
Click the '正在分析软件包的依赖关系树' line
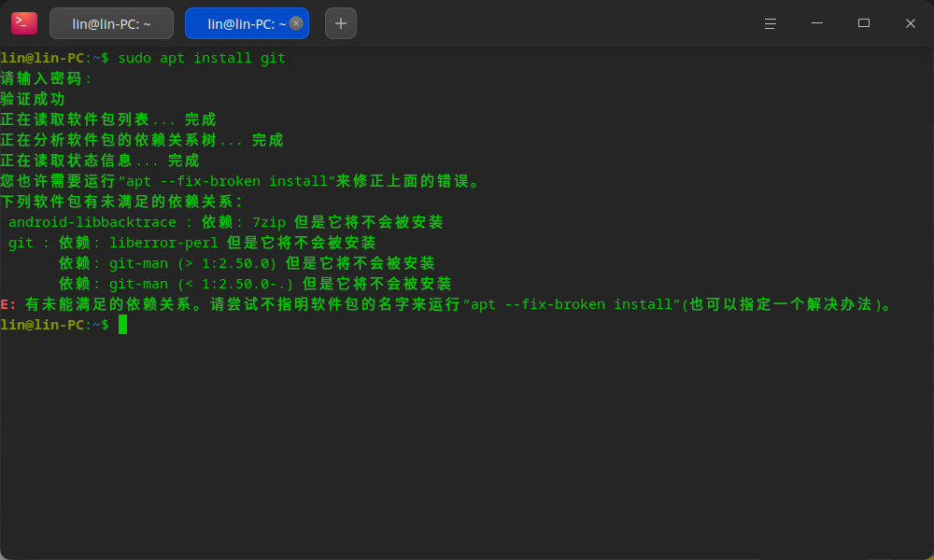pos(142,140)
